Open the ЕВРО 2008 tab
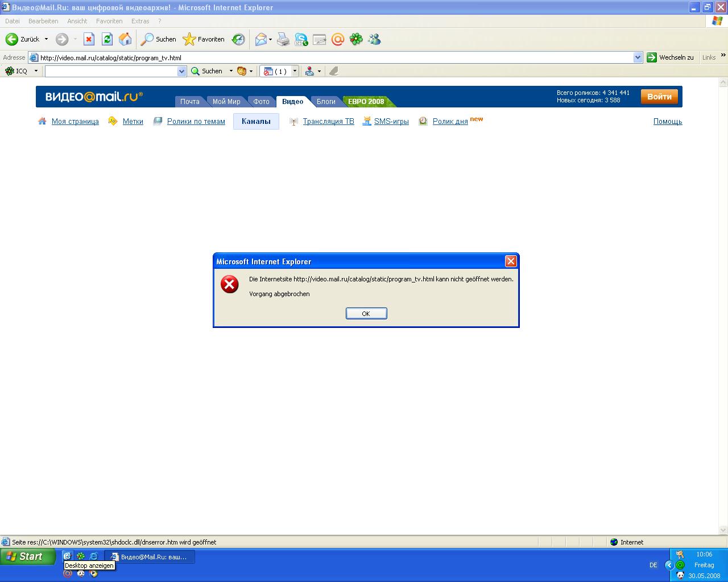Screen dimensions: 728x582 (x=366, y=102)
